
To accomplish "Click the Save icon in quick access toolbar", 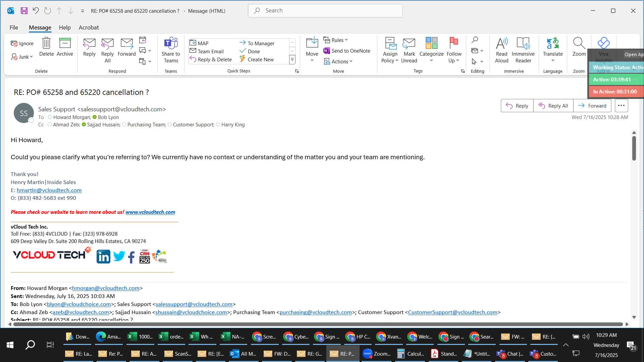I will click(24, 11).
